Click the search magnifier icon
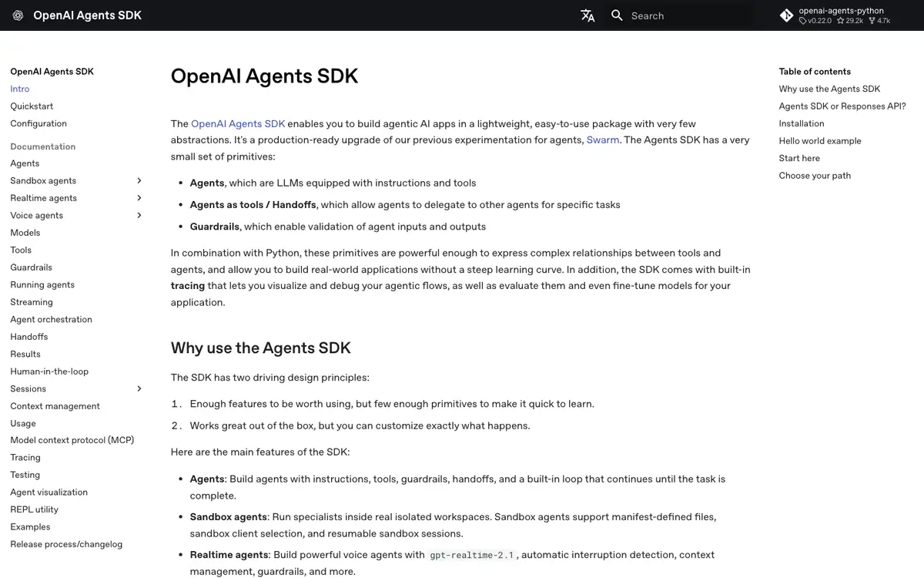The image size is (924, 578). coord(617,15)
